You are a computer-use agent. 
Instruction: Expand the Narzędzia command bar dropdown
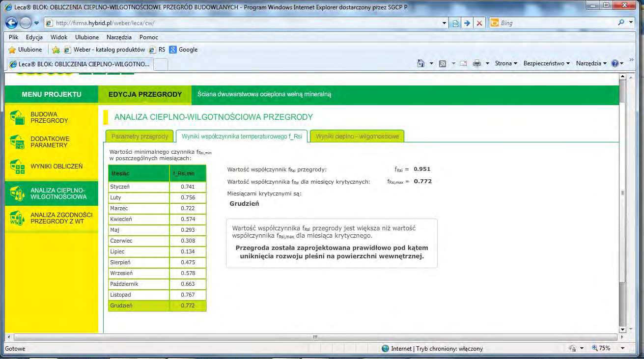(x=591, y=63)
